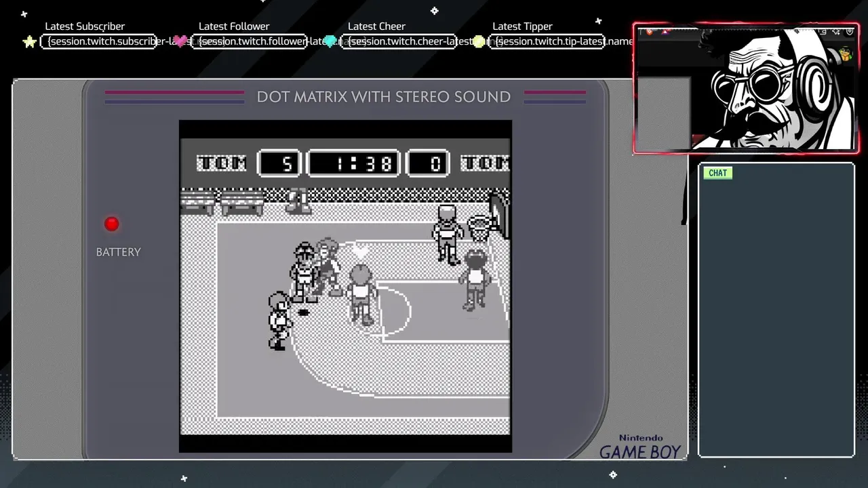
Task: Click the green CHAT tab label
Action: (717, 173)
